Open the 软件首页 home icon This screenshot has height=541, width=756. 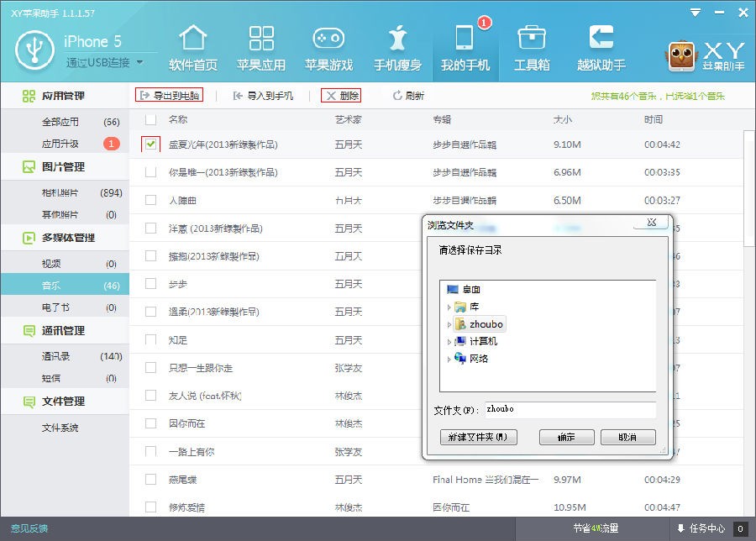[193, 47]
